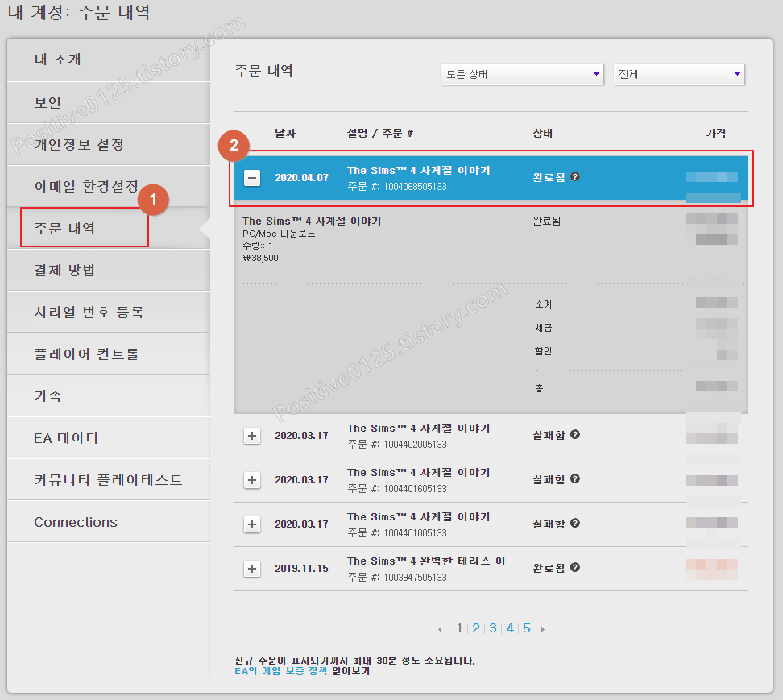Expand the 2019.11.15 order details
This screenshot has height=700, width=783.
pos(252,569)
